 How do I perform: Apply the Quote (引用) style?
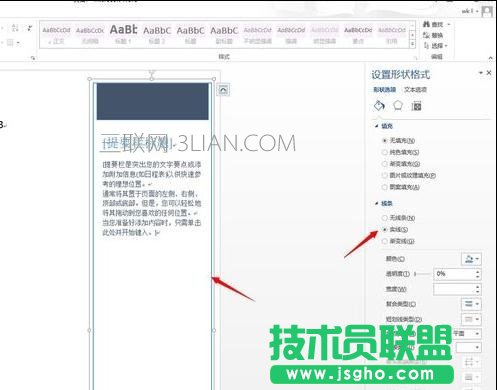[392, 35]
